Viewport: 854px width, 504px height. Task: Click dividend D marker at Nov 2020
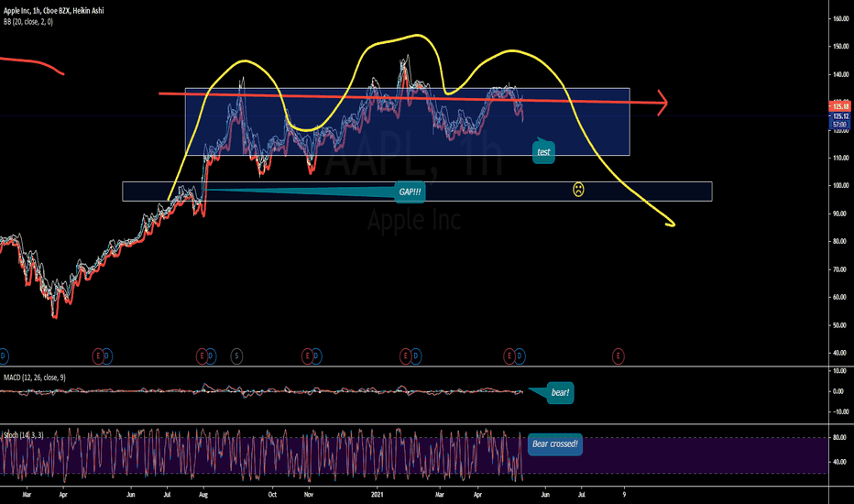click(x=316, y=356)
